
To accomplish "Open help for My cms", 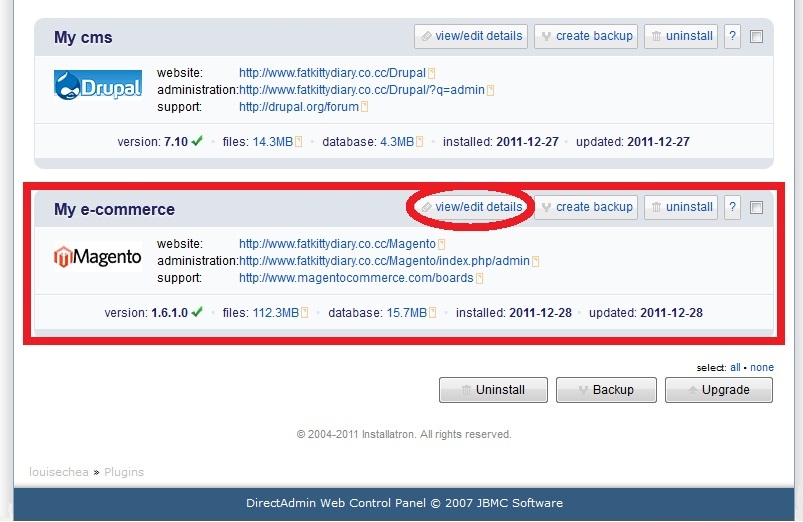I will [x=732, y=36].
